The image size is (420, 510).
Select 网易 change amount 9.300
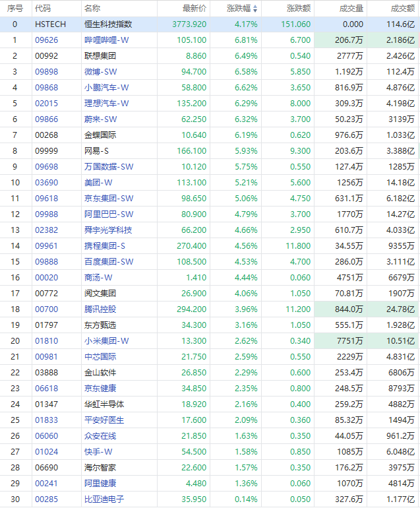(x=301, y=151)
